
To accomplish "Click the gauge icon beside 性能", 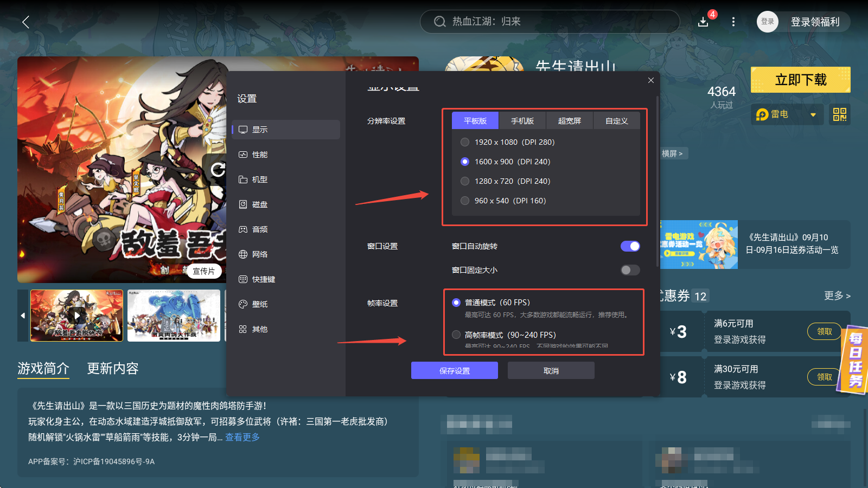I will pyautogui.click(x=243, y=155).
